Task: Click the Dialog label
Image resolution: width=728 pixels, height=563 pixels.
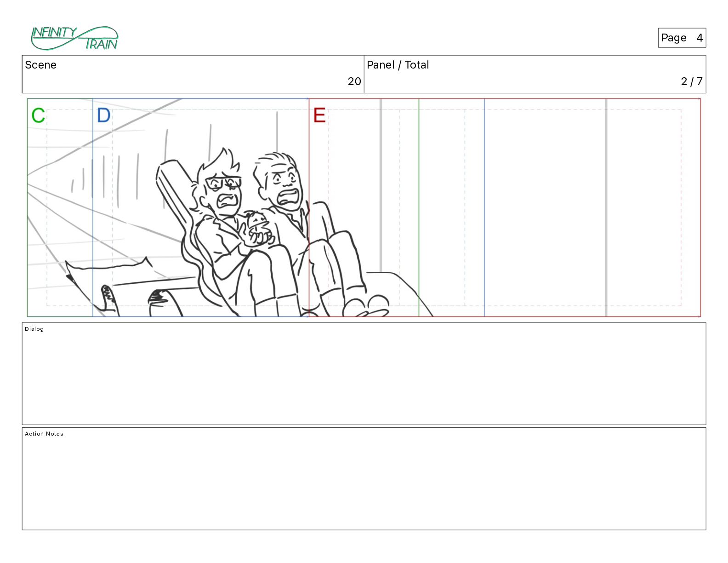Action: pyautogui.click(x=34, y=329)
